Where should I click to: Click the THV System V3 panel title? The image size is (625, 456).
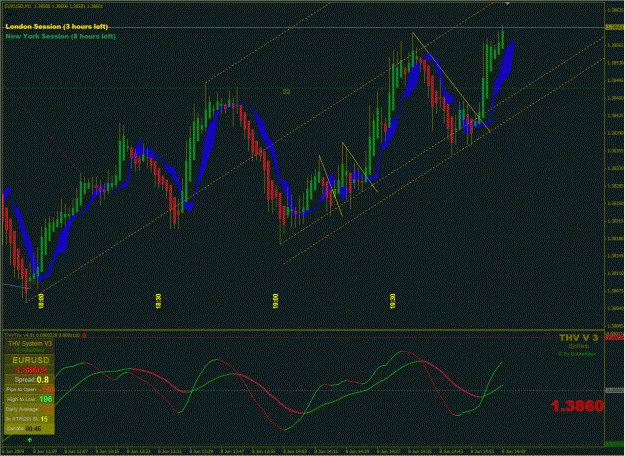(x=30, y=344)
